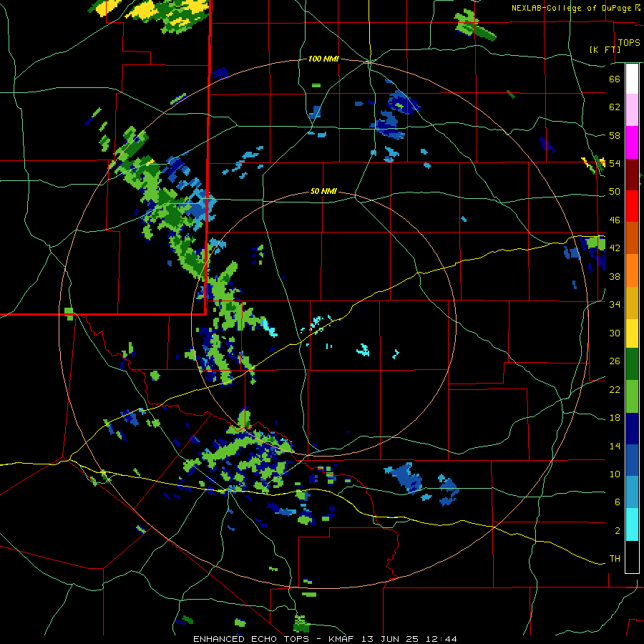Click the bright orange legend swatch

pyautogui.click(x=632, y=270)
